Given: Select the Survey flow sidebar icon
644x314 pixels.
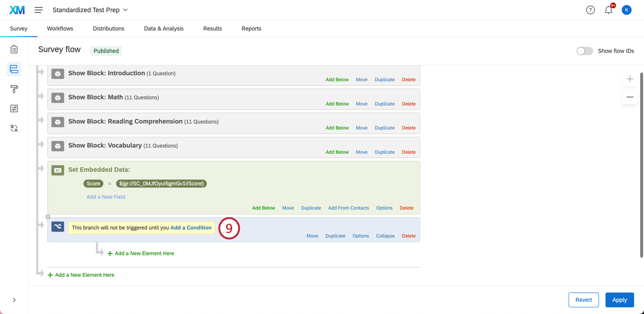Looking at the screenshot, I should (14, 69).
